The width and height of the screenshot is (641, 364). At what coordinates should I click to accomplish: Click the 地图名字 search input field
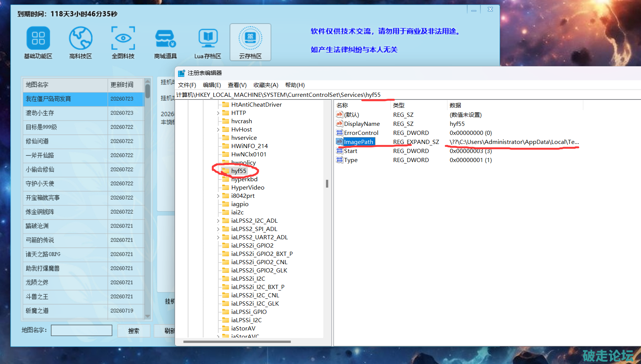pos(81,330)
